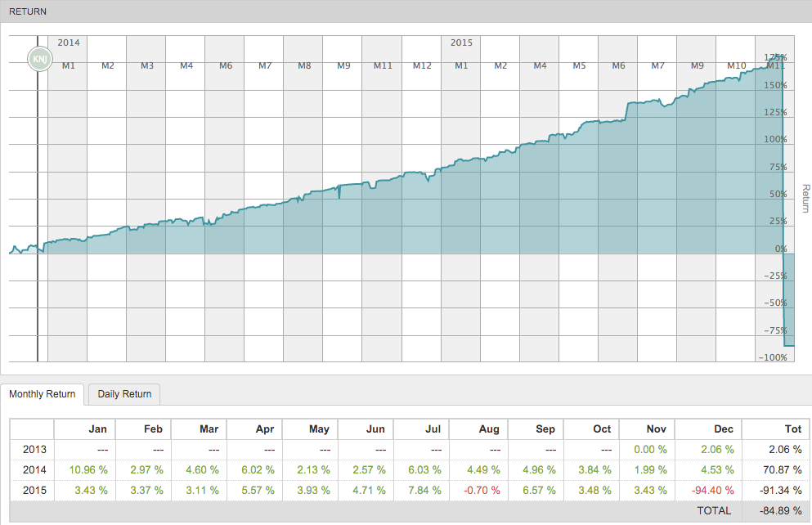Click the M10 month marker on chart

click(x=737, y=65)
